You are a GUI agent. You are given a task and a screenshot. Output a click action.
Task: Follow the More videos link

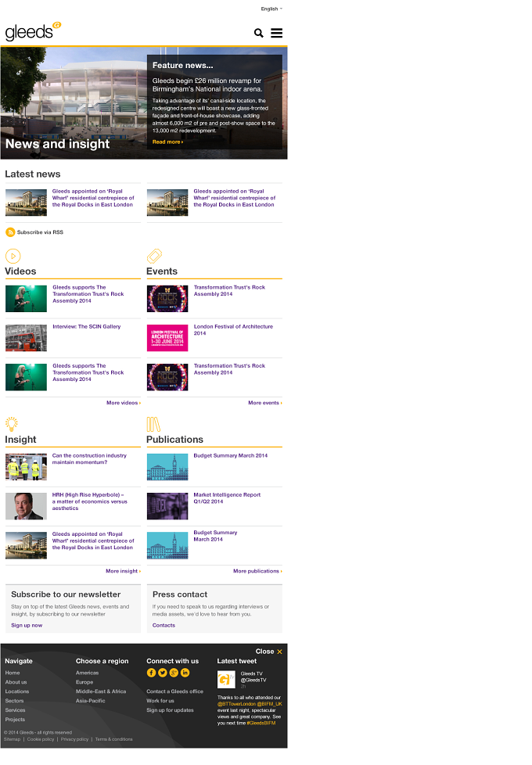(x=124, y=403)
